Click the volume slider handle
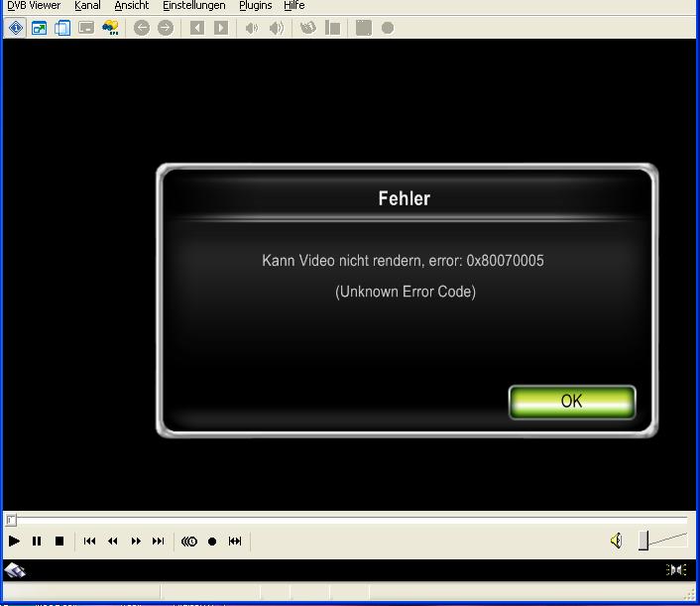Image resolution: width=700 pixels, height=606 pixels. pos(643,541)
